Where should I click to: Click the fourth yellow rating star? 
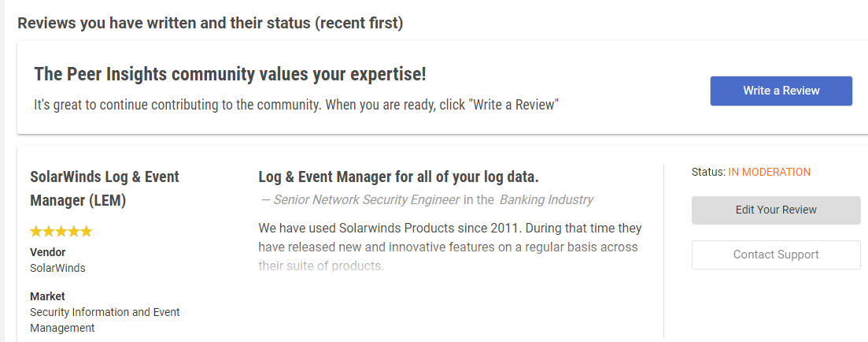click(74, 232)
